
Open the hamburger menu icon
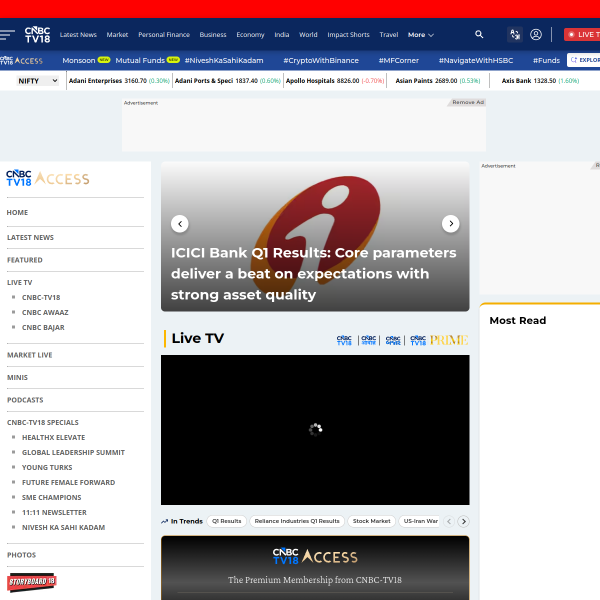7,35
